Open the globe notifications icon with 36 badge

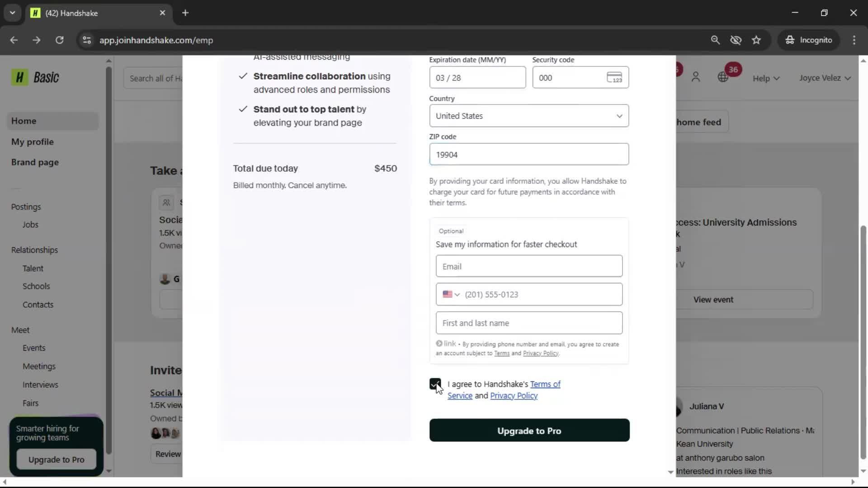point(723,77)
